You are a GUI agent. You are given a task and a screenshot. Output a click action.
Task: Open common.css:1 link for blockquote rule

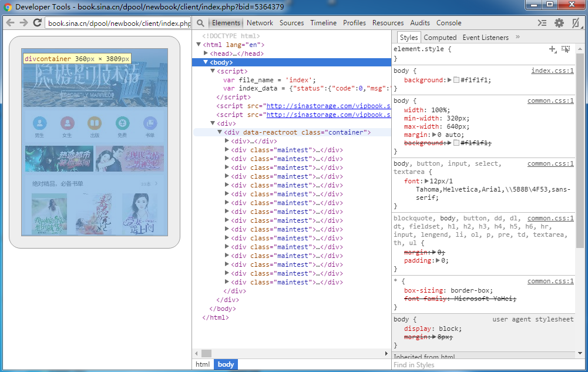[550, 218]
